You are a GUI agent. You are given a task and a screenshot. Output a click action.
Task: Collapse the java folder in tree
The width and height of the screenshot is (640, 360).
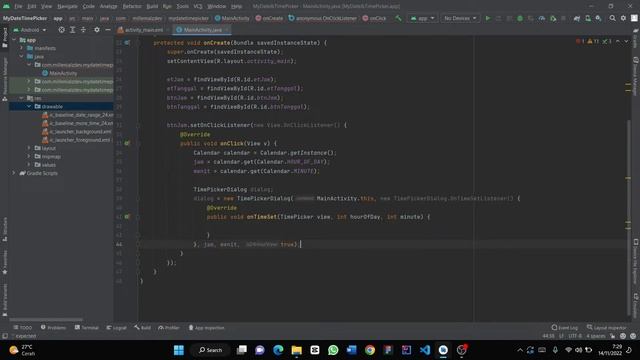22,56
